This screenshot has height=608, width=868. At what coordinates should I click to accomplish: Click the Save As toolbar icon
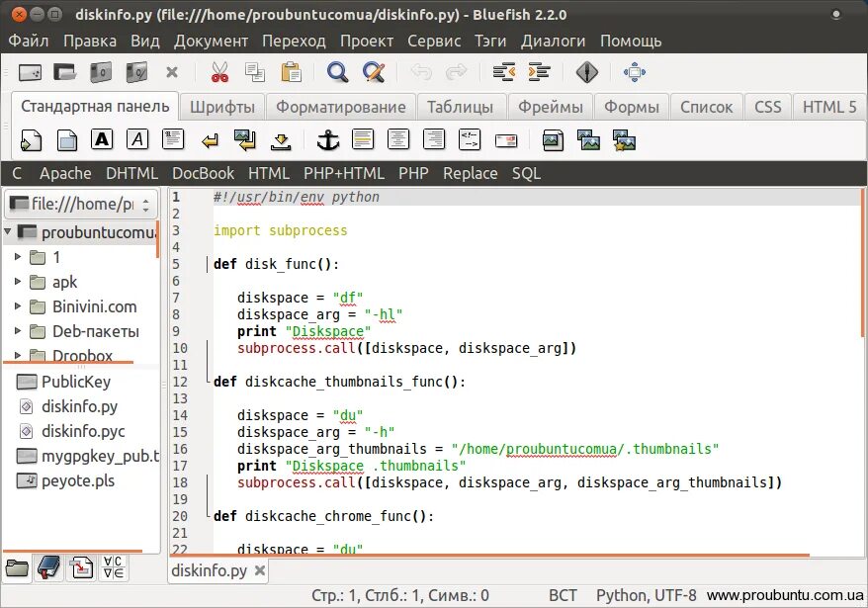[136, 72]
